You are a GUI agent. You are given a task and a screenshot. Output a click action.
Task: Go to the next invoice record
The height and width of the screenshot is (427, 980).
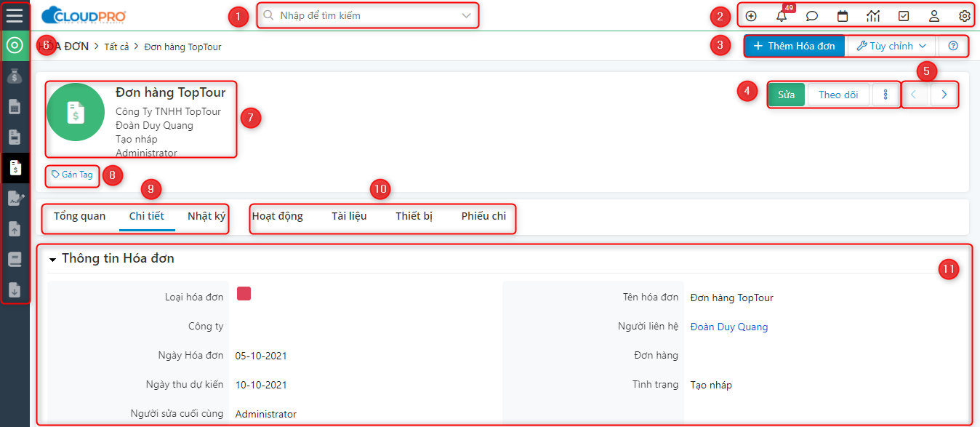tap(944, 95)
